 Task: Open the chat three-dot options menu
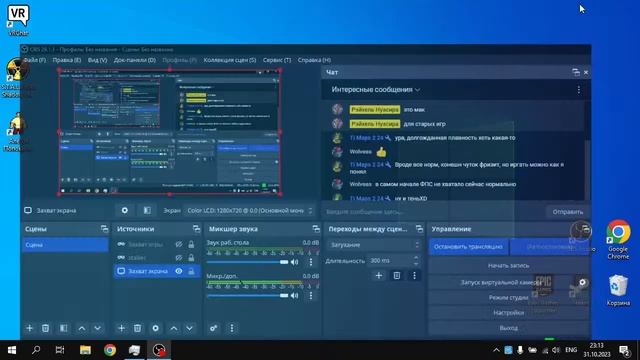[579, 89]
